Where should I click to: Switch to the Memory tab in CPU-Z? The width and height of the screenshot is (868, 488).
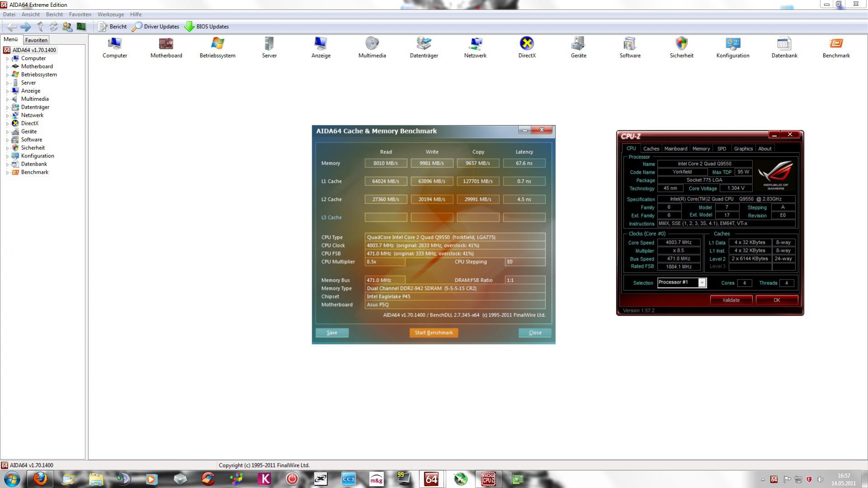click(701, 148)
